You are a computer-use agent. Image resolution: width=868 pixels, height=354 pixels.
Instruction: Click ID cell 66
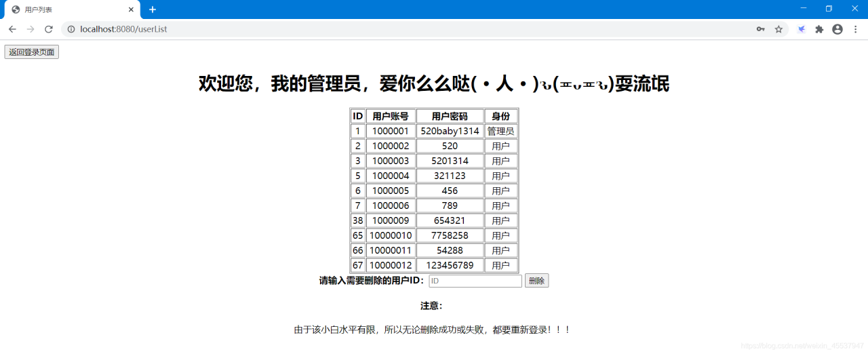pyautogui.click(x=358, y=250)
